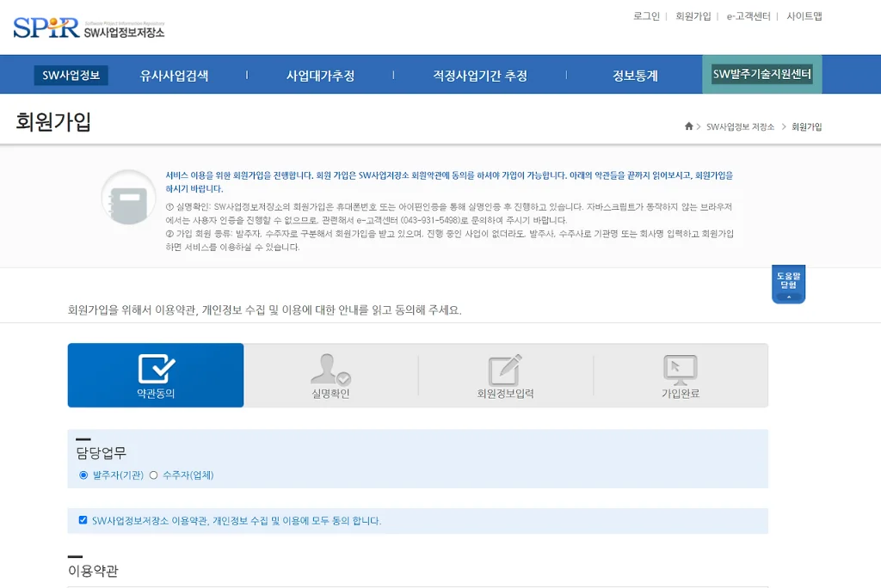The height and width of the screenshot is (588, 881).
Task: Click the 약관동의 checkbox step icon
Action: coord(156,369)
